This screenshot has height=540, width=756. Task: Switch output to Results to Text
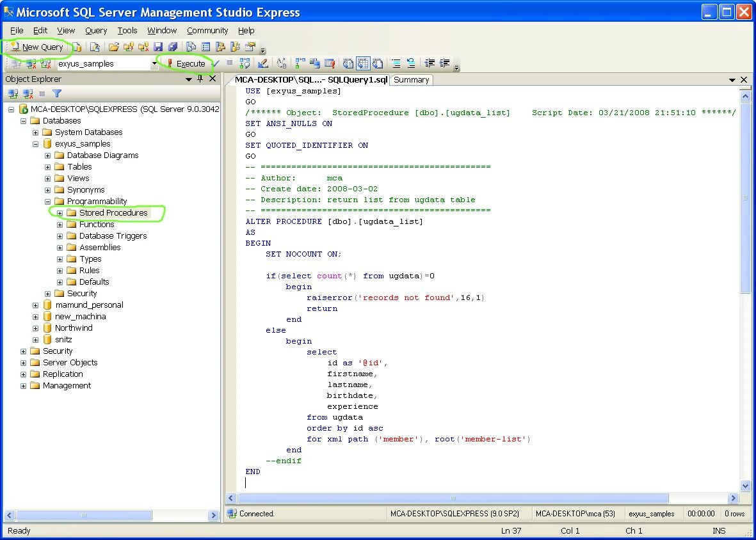pos(348,63)
